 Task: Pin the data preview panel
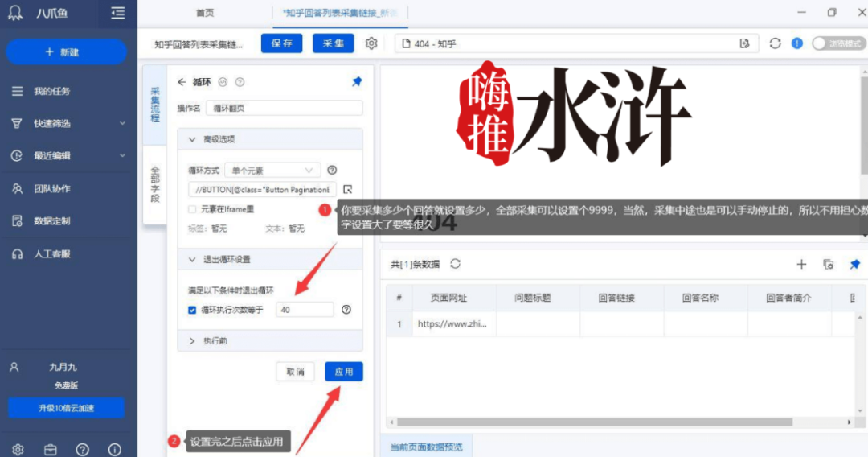tap(855, 264)
